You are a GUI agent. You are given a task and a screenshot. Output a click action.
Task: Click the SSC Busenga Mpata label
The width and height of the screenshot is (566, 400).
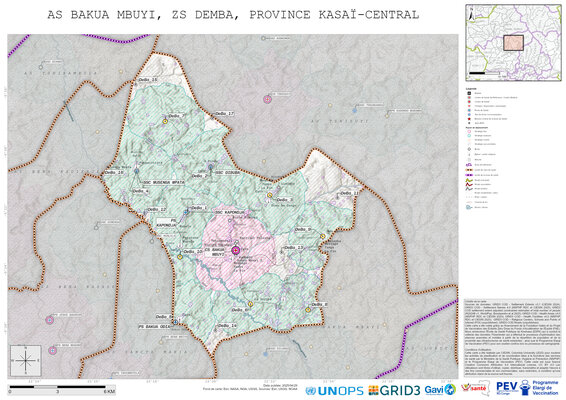pos(164,182)
